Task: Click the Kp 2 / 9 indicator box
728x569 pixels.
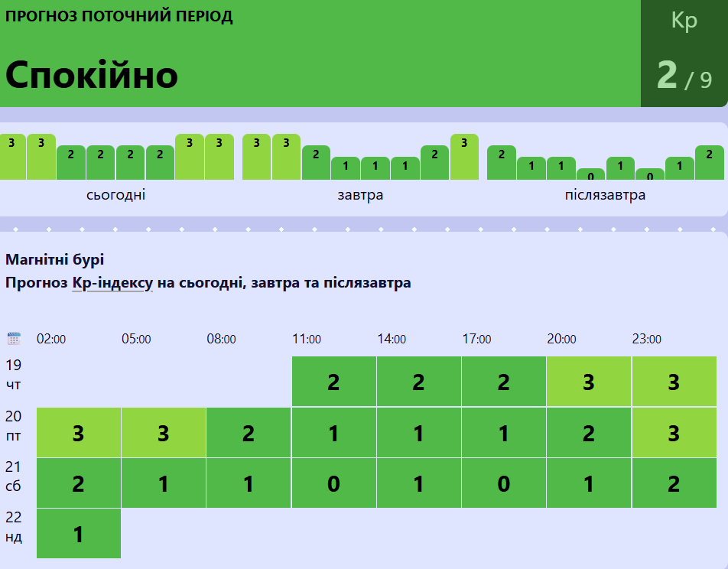Action: coord(684,54)
